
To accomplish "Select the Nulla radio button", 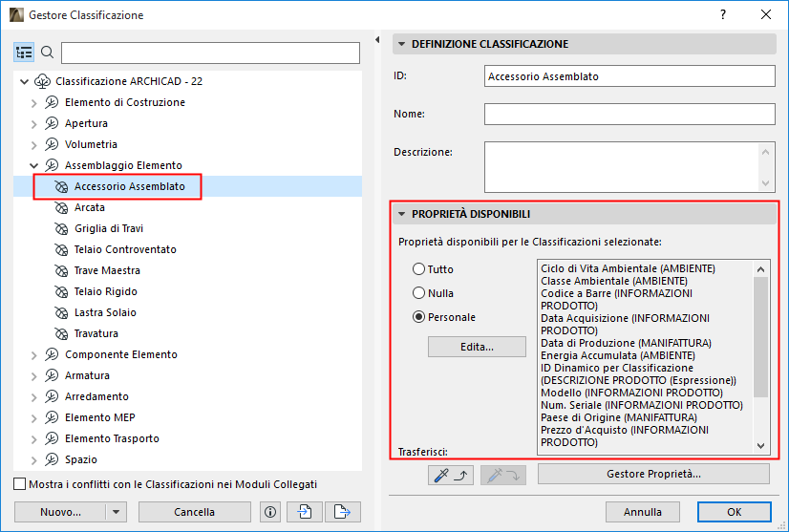I will coord(418,293).
